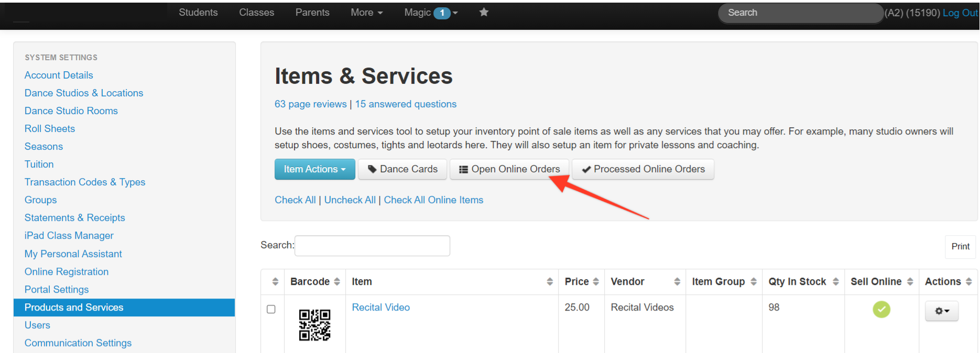The height and width of the screenshot is (353, 980).
Task: Click the 25.00 price cell
Action: coord(577,307)
